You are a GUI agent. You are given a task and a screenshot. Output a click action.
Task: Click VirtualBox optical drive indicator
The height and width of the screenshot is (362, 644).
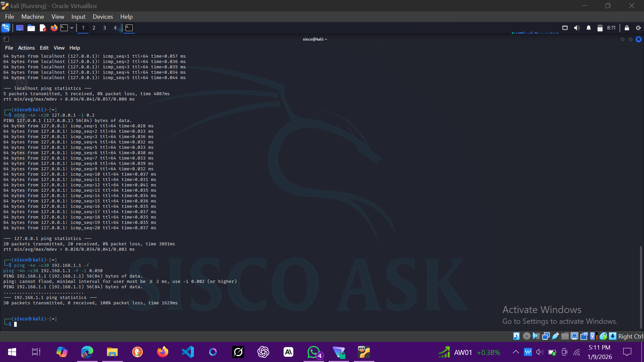pos(527,336)
